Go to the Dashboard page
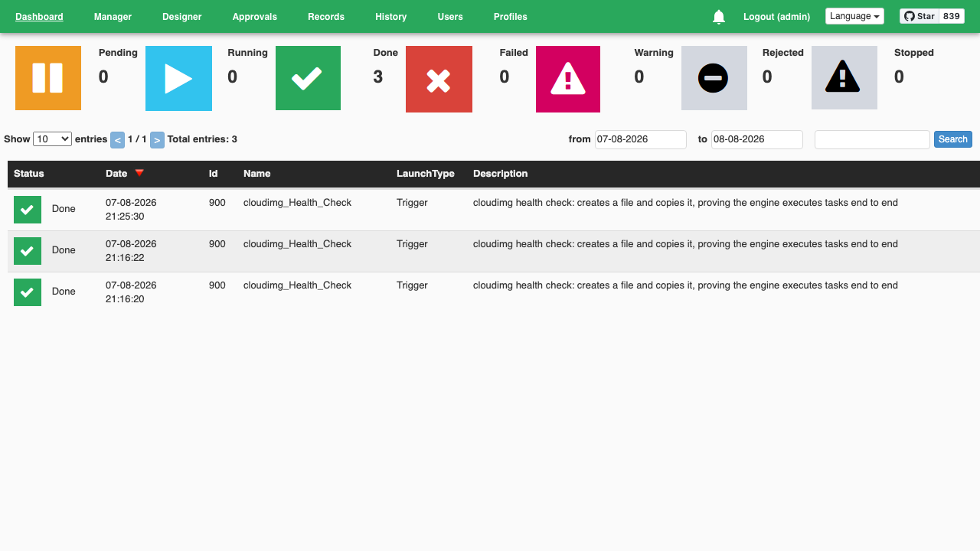 click(39, 17)
